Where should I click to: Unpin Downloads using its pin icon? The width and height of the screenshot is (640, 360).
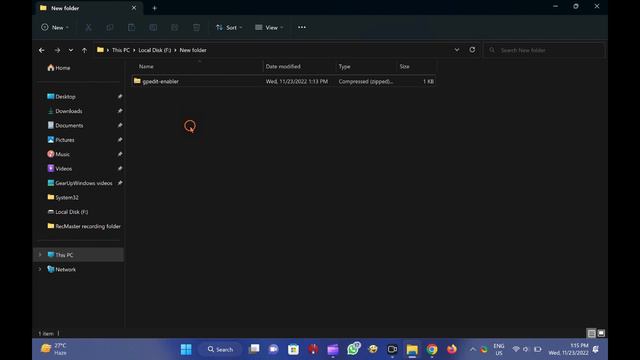120,111
